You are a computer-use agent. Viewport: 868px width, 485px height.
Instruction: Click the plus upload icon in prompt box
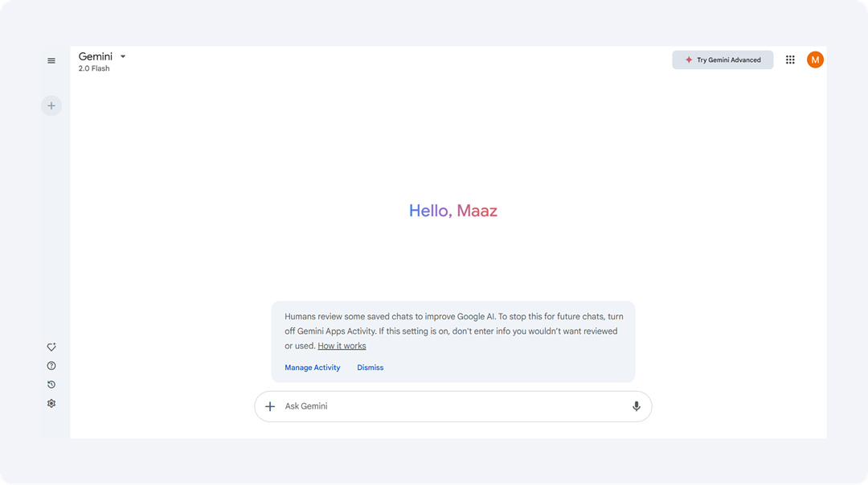click(270, 406)
